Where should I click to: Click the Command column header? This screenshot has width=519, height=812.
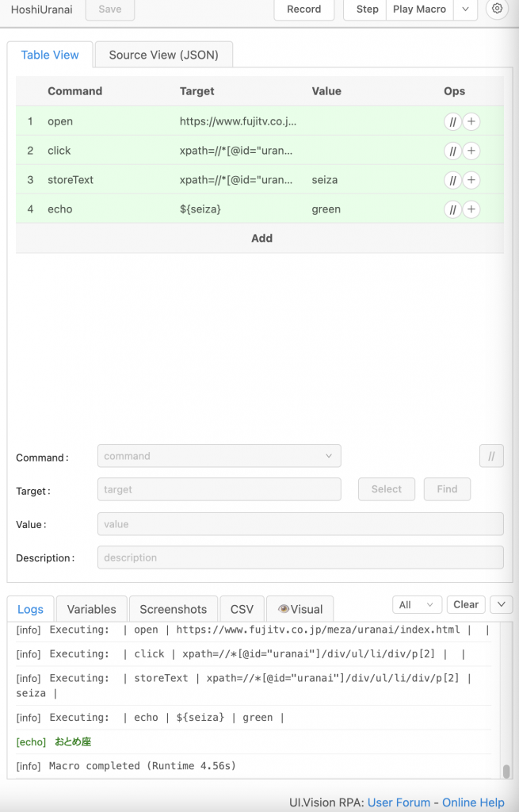click(x=75, y=91)
